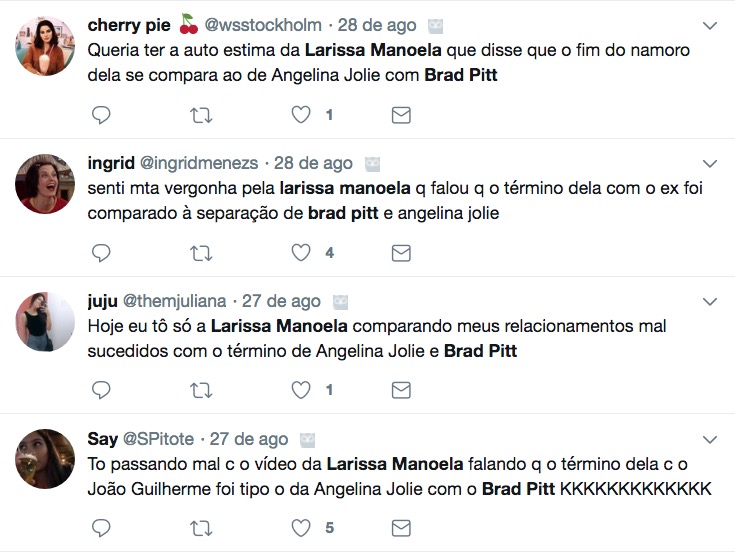The width and height of the screenshot is (735, 553).
Task: Retweet Say's tweet
Action: point(201,527)
